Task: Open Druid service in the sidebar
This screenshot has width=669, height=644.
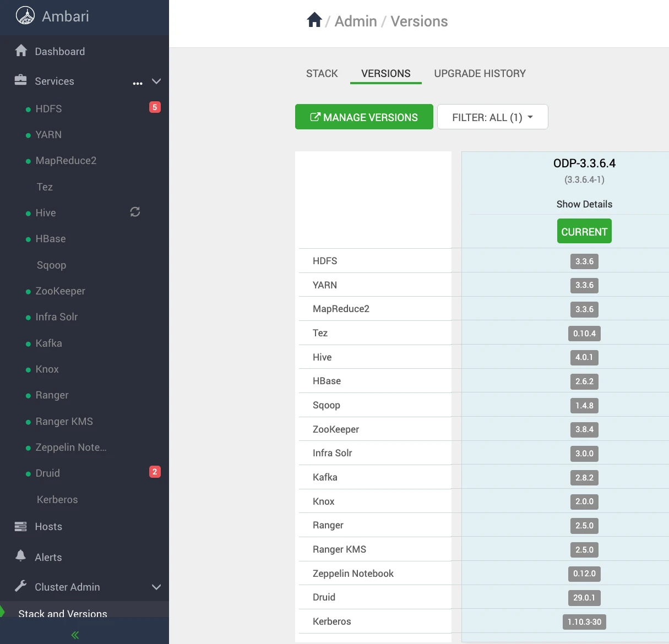Action: pyautogui.click(x=48, y=473)
